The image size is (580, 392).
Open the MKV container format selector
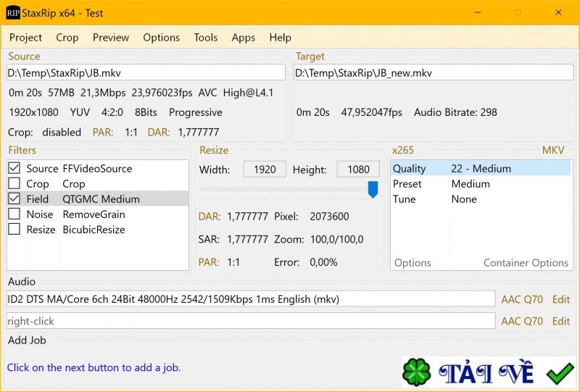click(x=552, y=150)
